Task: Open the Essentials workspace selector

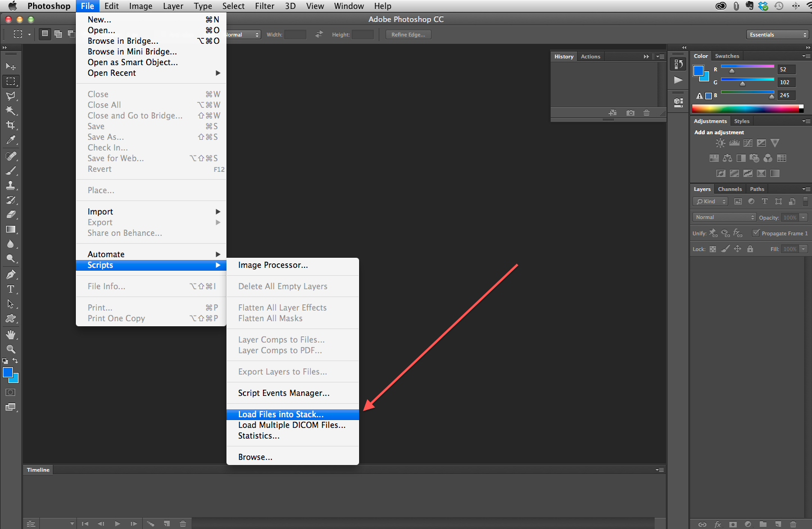Action: (777, 34)
